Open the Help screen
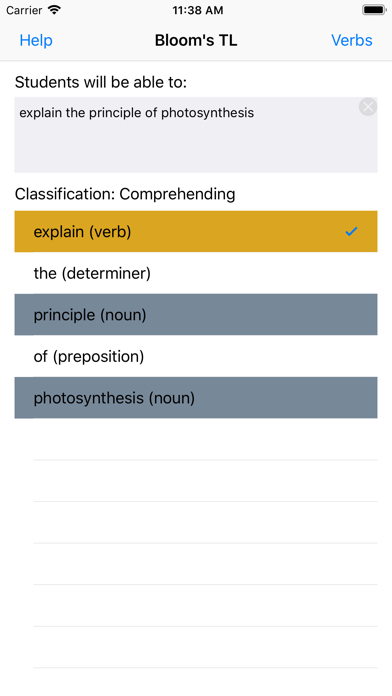The image size is (392, 696). point(36,40)
